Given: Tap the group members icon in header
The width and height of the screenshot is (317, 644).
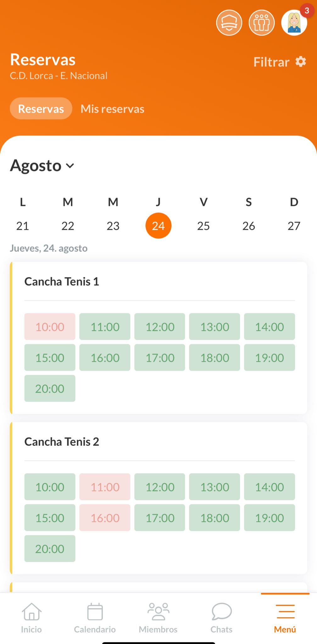Looking at the screenshot, I should click(x=262, y=23).
